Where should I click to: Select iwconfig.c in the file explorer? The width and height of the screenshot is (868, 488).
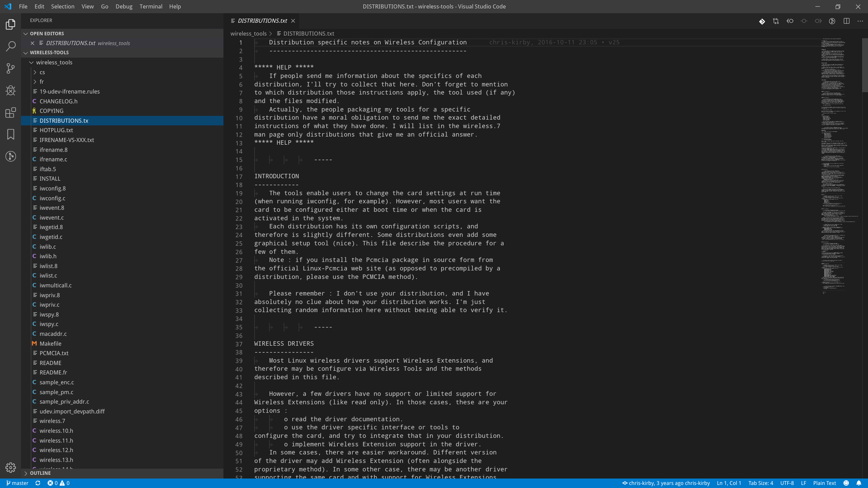[x=52, y=198]
